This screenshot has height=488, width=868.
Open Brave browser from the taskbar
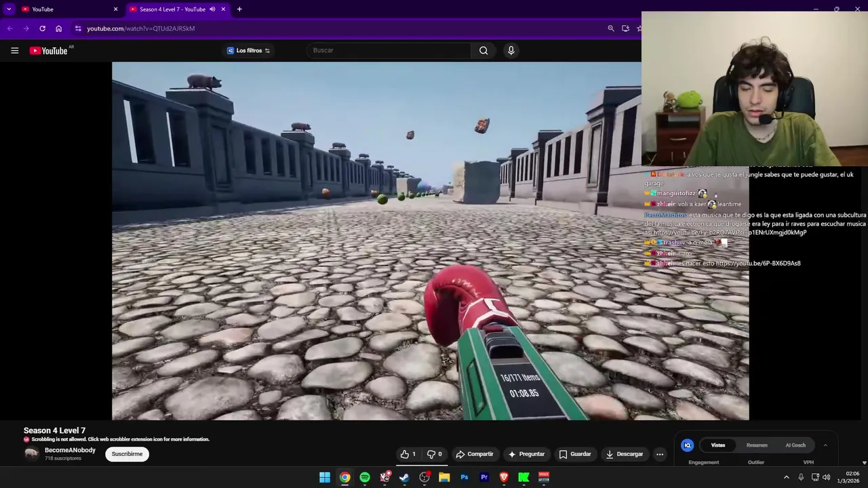tap(504, 477)
